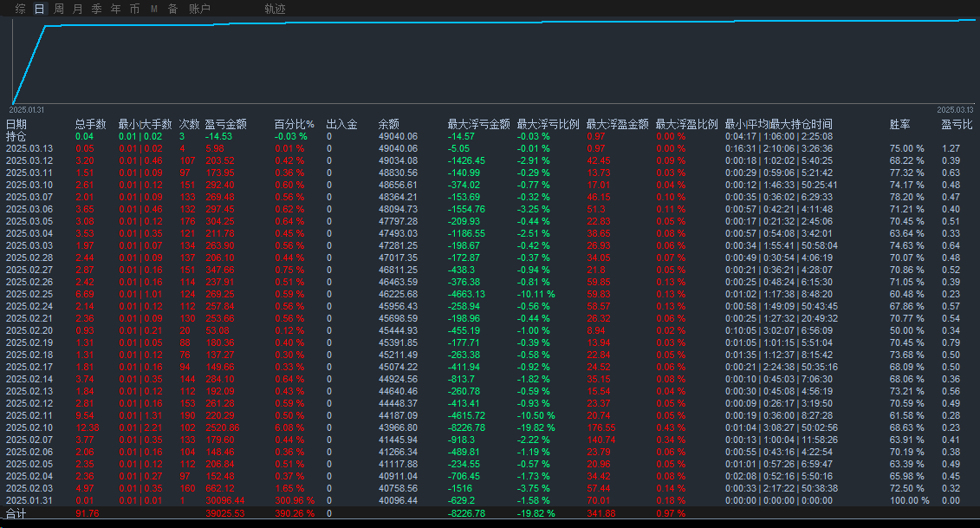980x528 pixels.
Task: Select the 2025.02.27 date row
Action: tap(29, 271)
